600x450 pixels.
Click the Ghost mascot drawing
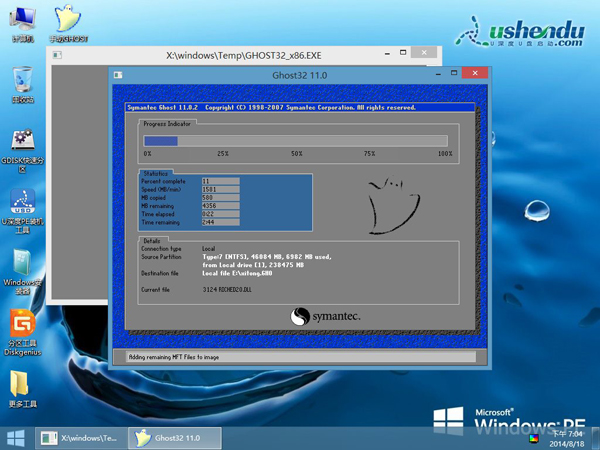click(394, 205)
